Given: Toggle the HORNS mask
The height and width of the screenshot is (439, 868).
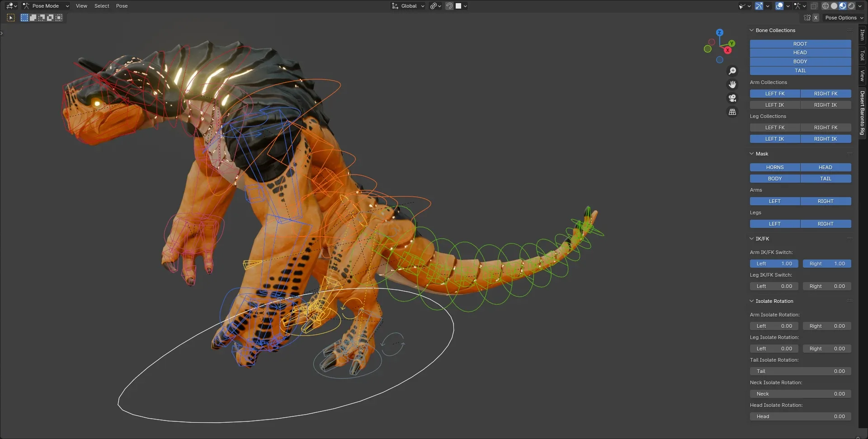Looking at the screenshot, I should (x=775, y=167).
